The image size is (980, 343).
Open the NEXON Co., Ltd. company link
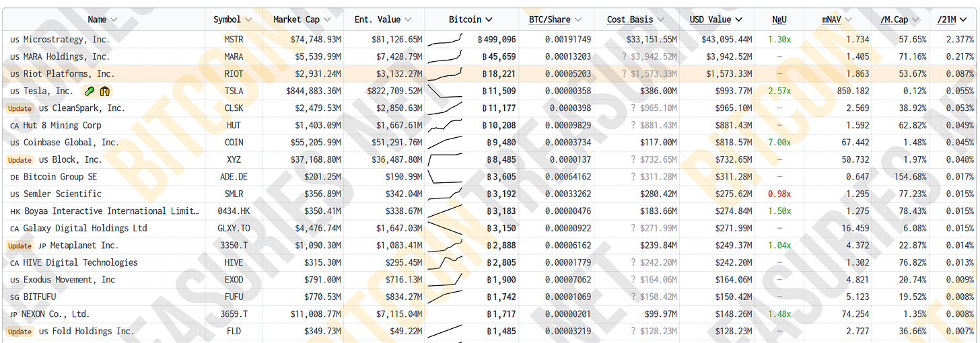click(x=57, y=314)
